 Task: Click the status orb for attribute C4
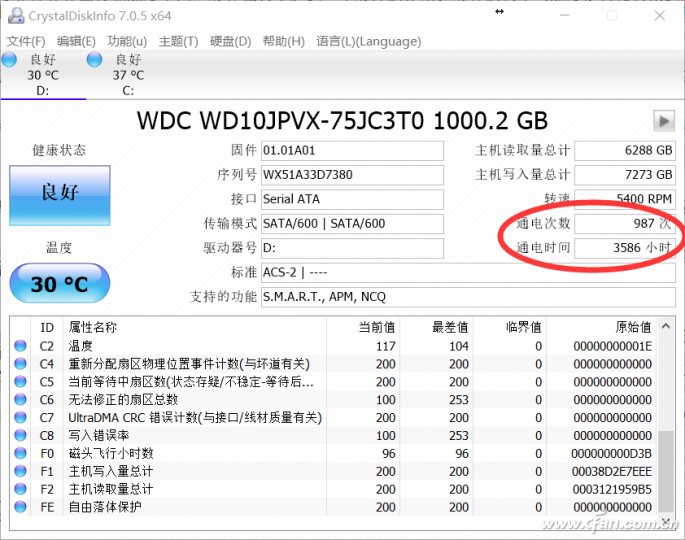coord(20,364)
